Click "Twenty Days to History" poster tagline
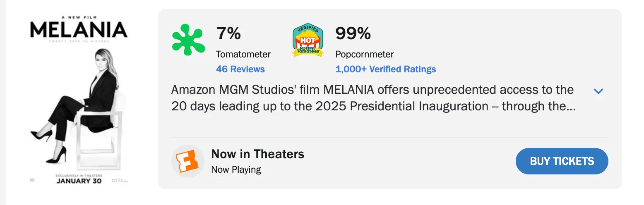644x205 pixels. tap(79, 41)
